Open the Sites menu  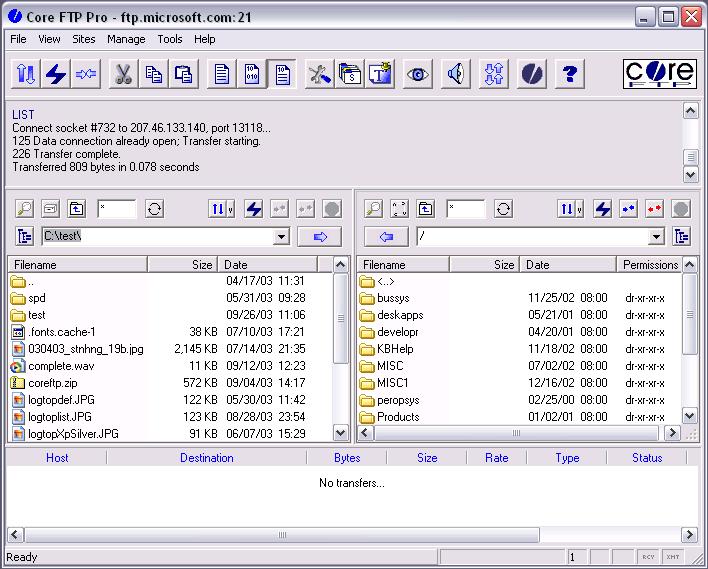coord(84,39)
